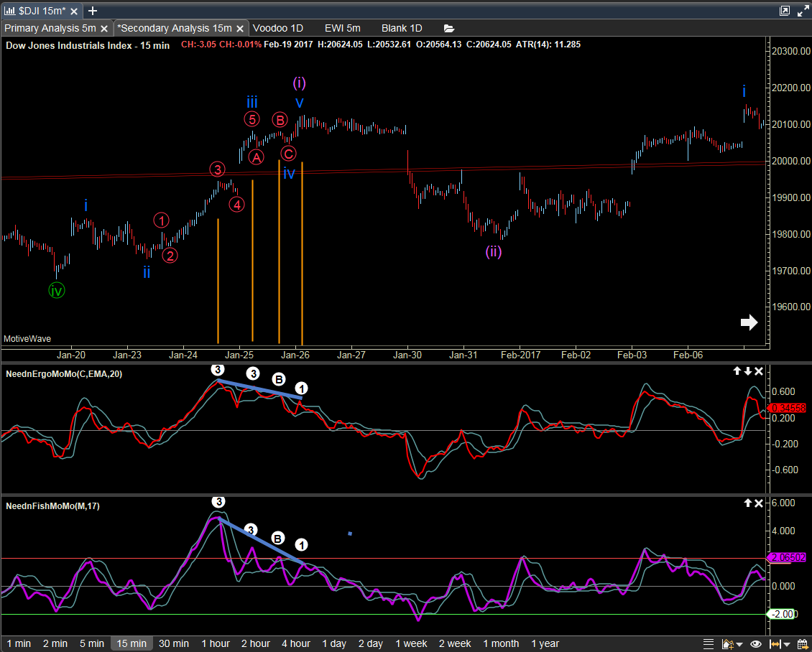
Task: Open the Blank 1D tab
Action: pos(402,29)
